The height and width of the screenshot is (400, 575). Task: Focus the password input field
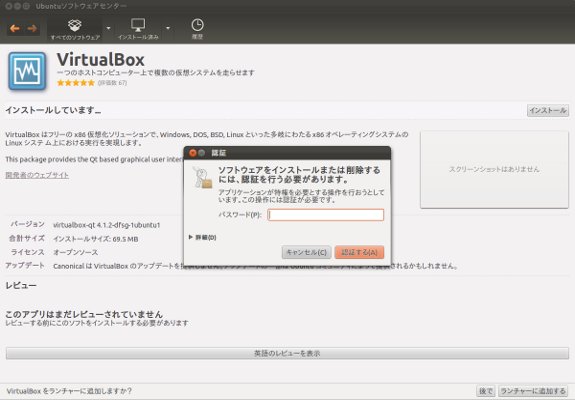326,215
